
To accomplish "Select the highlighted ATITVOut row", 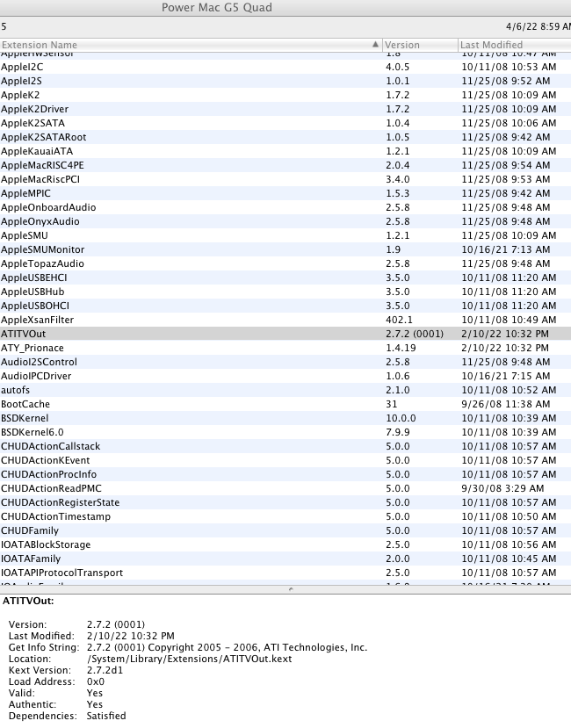I will (285, 334).
